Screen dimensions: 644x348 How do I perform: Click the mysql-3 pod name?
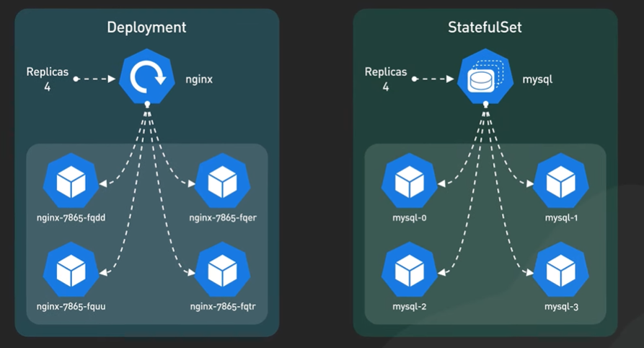(561, 307)
